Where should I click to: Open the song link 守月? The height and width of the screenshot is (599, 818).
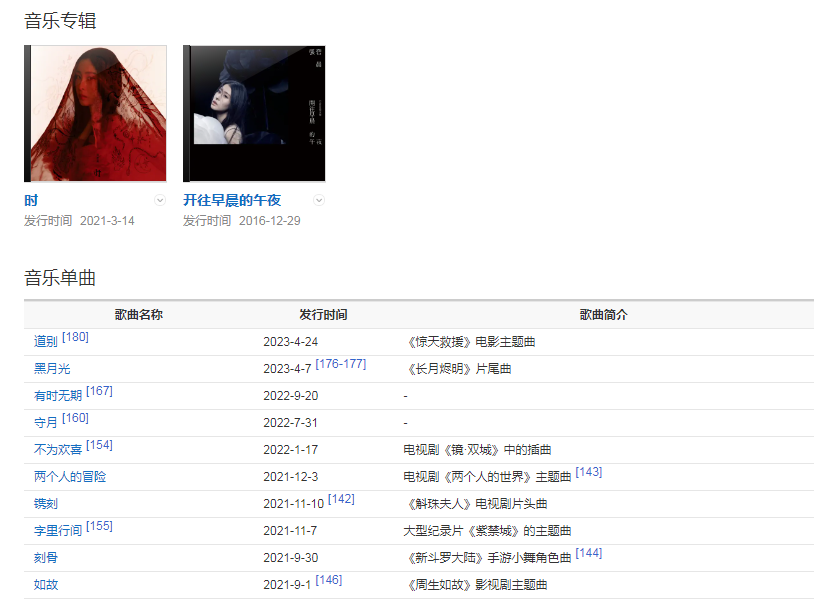coord(46,423)
